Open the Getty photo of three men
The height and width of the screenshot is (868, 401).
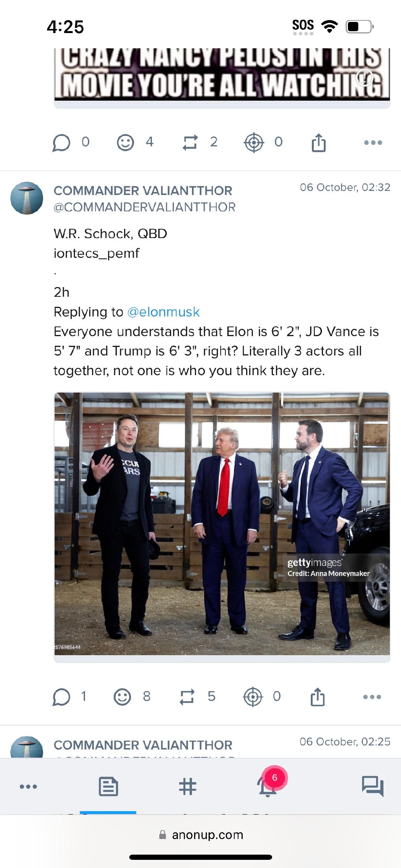[222, 524]
